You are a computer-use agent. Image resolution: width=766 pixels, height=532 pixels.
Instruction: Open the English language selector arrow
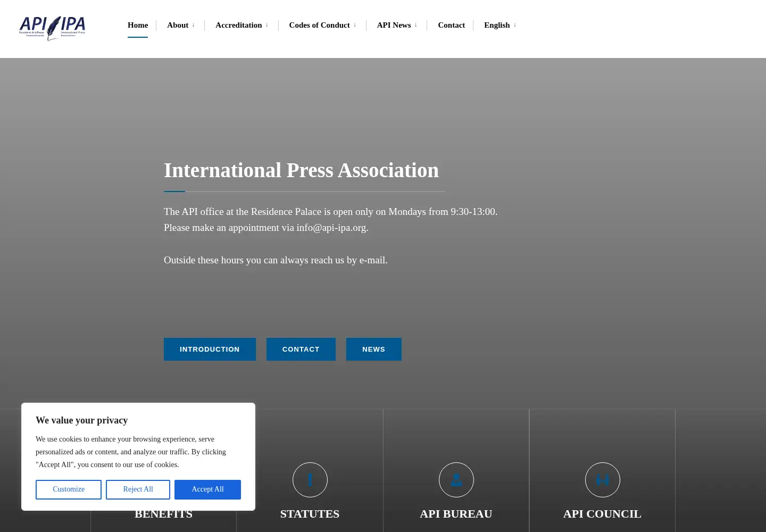(x=515, y=25)
